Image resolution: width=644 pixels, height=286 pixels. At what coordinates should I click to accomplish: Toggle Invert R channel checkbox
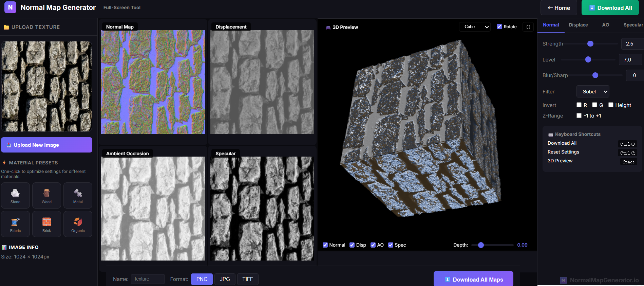[579, 105]
